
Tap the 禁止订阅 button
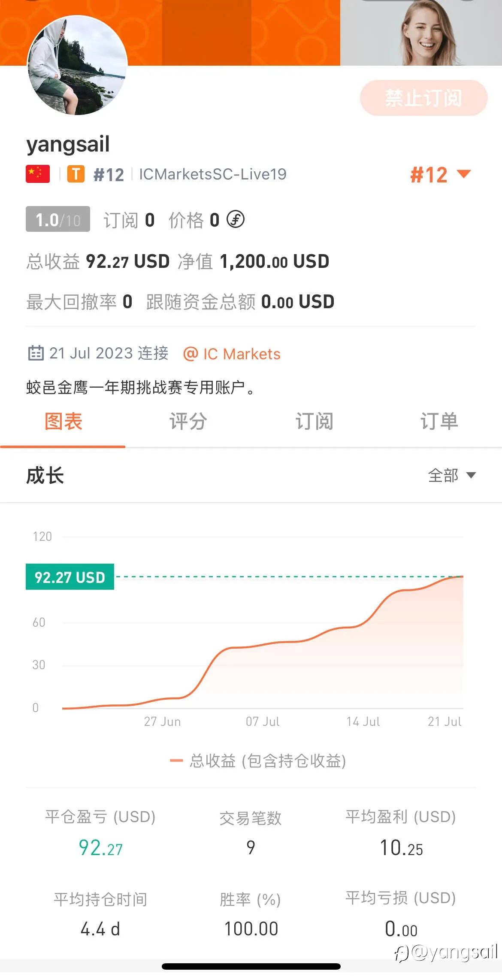424,98
